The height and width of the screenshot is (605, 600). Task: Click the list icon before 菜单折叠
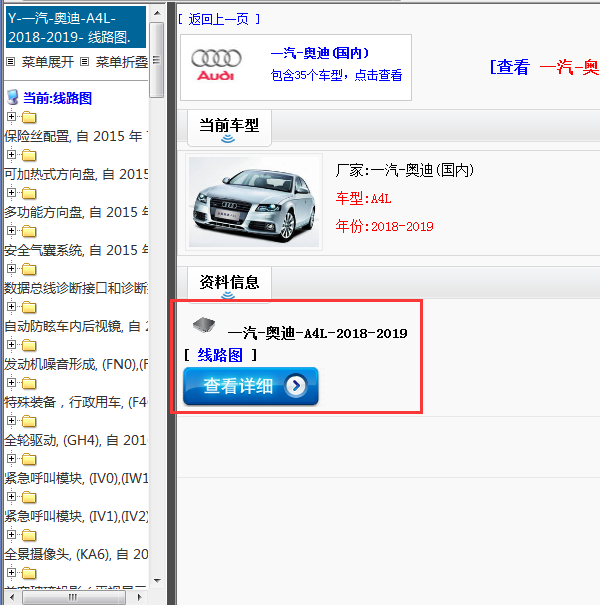(85, 62)
